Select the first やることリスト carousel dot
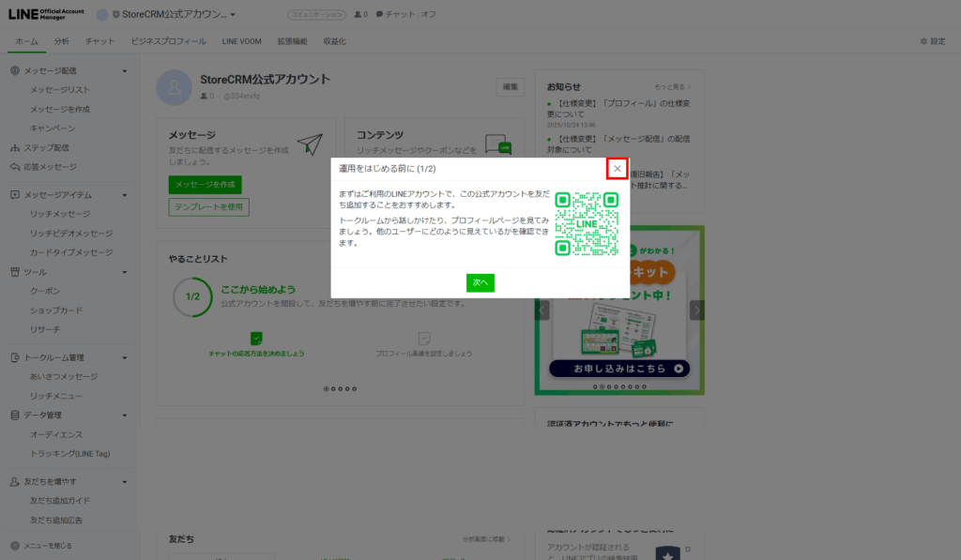 coord(326,387)
